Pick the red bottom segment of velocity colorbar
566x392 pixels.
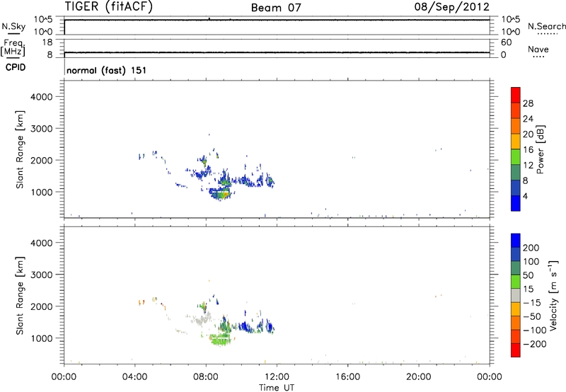[516, 350]
